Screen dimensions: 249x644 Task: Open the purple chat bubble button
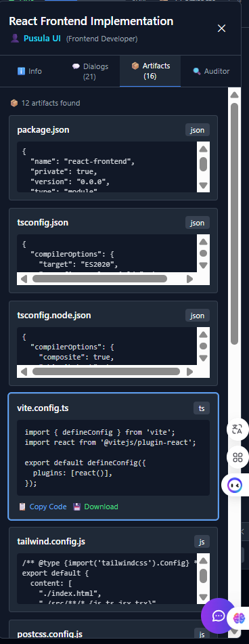(x=219, y=616)
